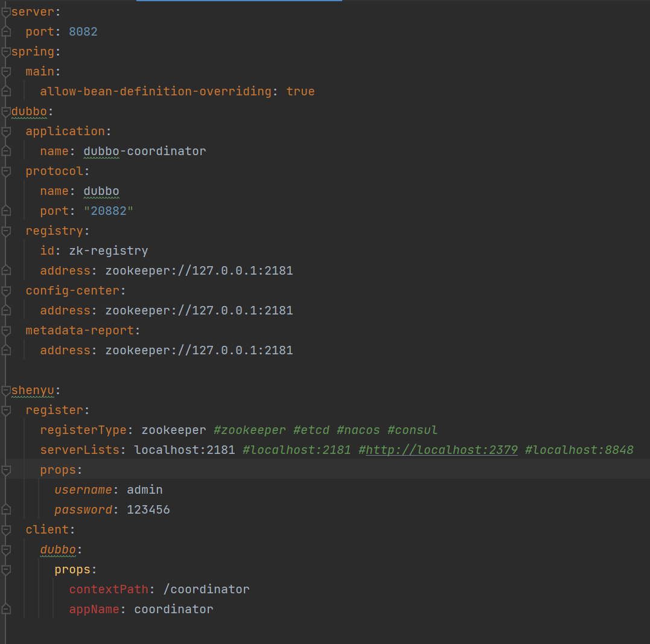Viewport: 650px width, 644px height.
Task: Click the 'serverLists' key
Action: click(x=80, y=450)
